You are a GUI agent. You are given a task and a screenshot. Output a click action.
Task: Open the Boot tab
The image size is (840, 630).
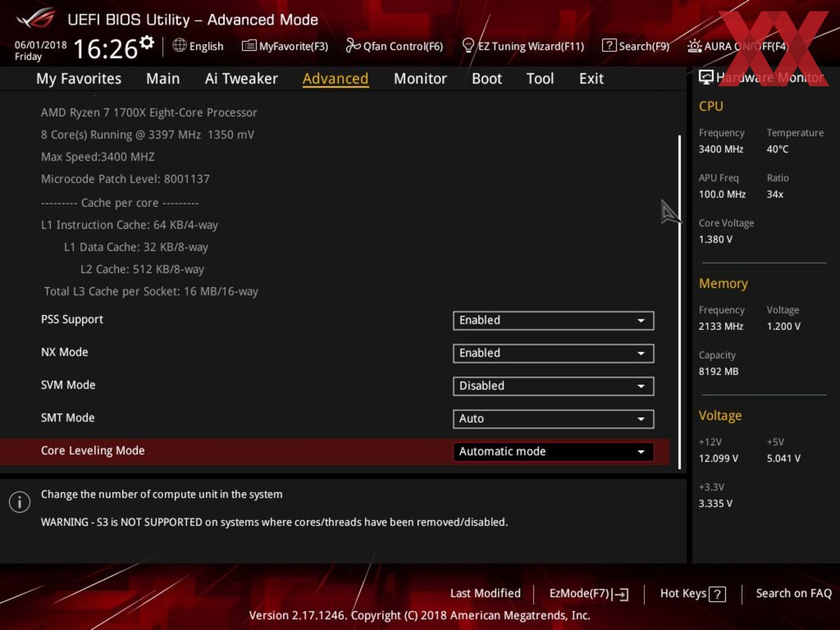[487, 78]
